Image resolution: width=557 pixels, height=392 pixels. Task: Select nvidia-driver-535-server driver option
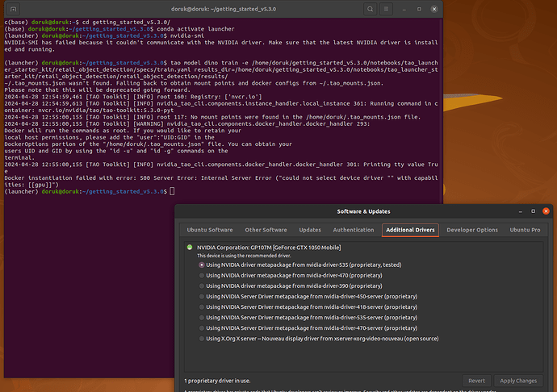tap(308, 318)
